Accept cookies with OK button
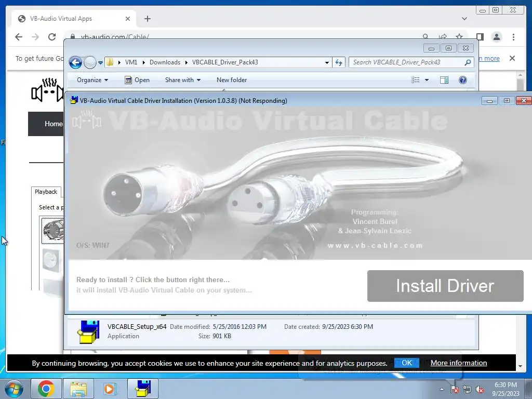 pos(406,363)
